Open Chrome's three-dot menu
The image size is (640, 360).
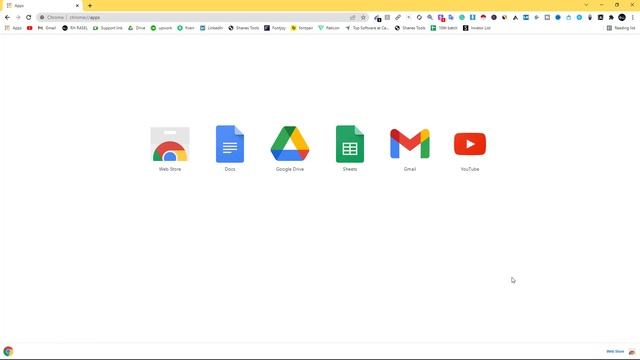click(633, 18)
